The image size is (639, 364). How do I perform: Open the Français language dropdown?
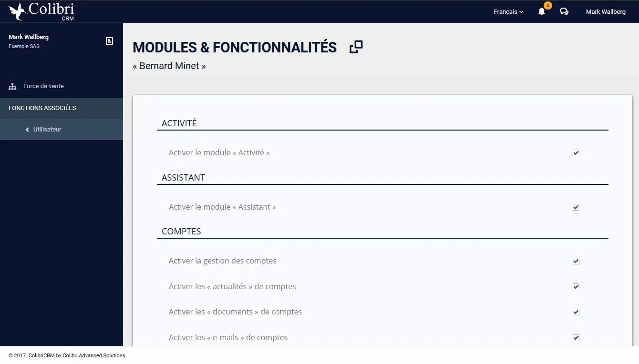pyautogui.click(x=508, y=12)
